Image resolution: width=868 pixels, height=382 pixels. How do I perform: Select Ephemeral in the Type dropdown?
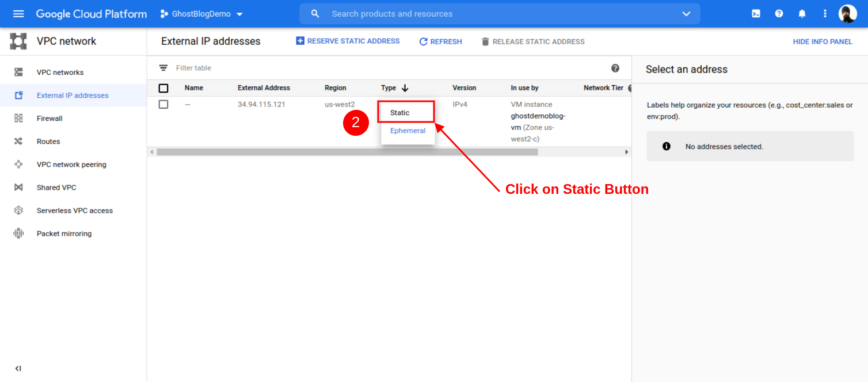[x=408, y=131]
